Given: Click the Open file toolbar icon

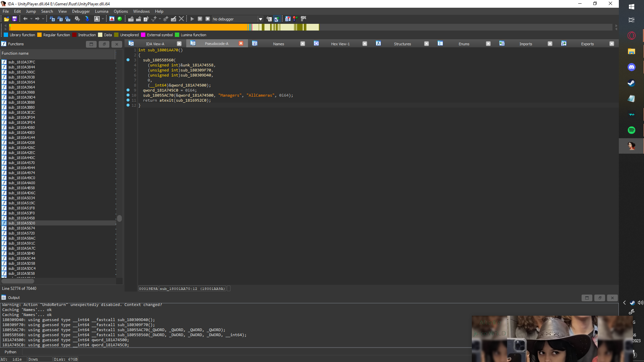Looking at the screenshot, I should click(x=6, y=19).
